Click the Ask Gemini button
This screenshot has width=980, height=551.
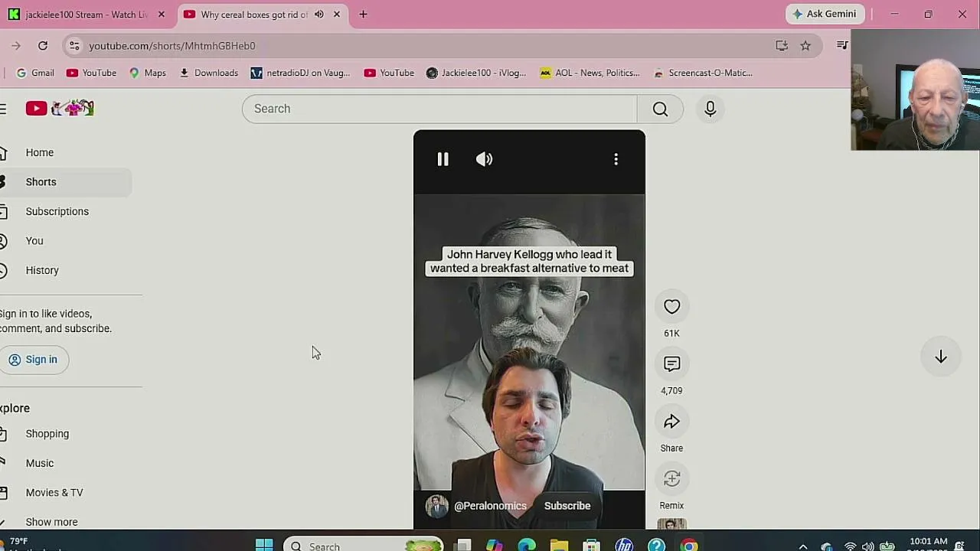pos(825,14)
